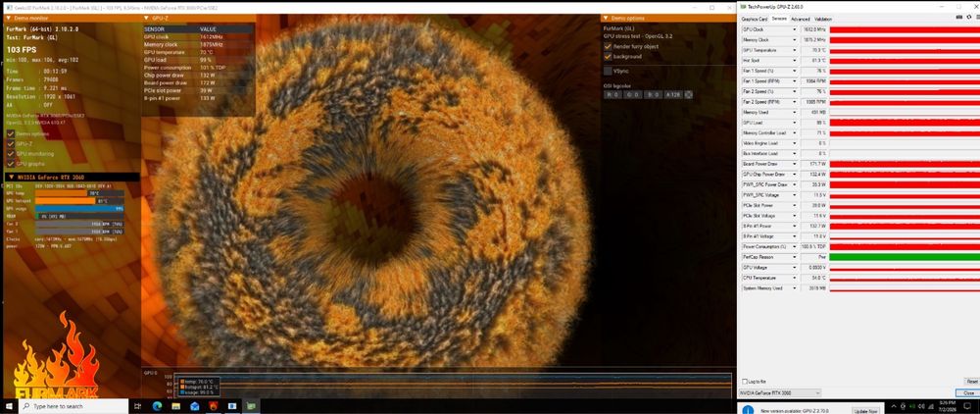Open the GPU-Z taskbar icon
Image resolution: width=980 pixels, height=414 pixels.
tap(251, 406)
